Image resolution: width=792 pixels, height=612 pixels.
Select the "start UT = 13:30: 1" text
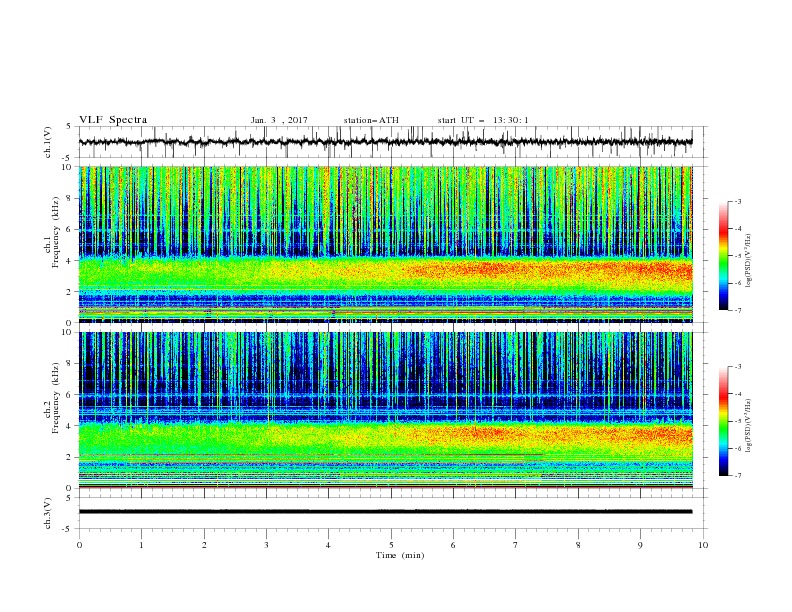click(483, 120)
